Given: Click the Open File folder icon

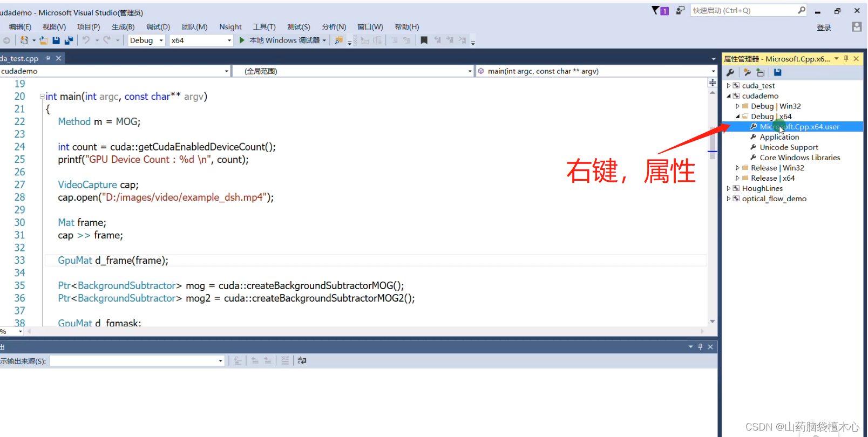Looking at the screenshot, I should point(44,40).
